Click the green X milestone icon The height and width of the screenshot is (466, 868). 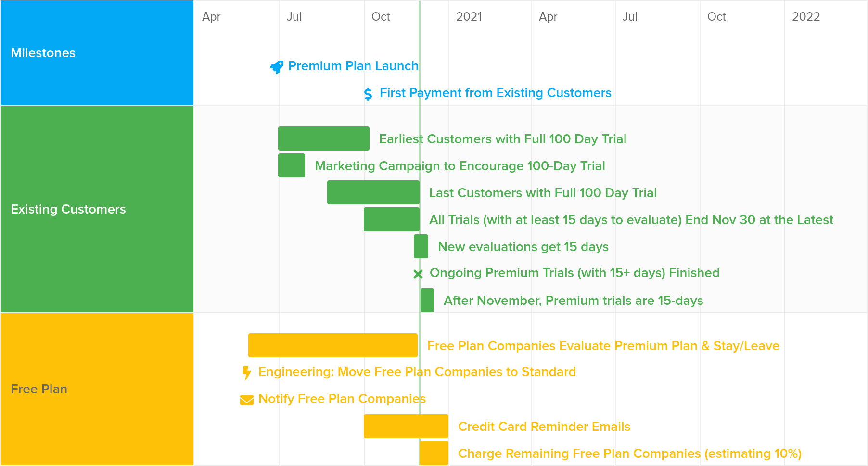coord(418,274)
